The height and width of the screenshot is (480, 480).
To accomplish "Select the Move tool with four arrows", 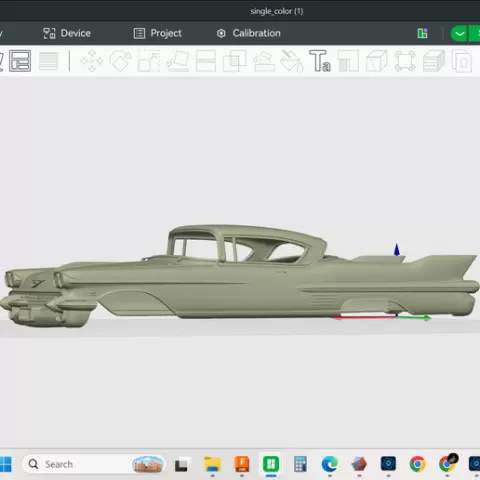I will coord(92,61).
